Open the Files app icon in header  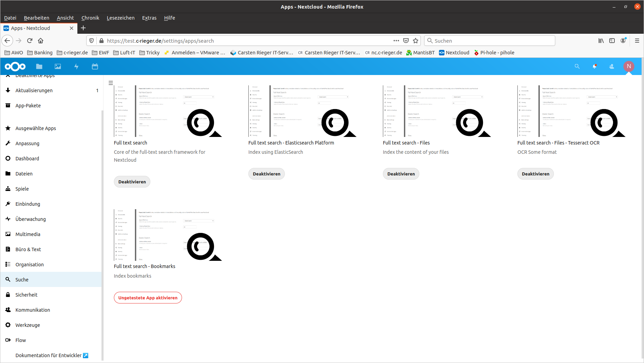(39, 66)
